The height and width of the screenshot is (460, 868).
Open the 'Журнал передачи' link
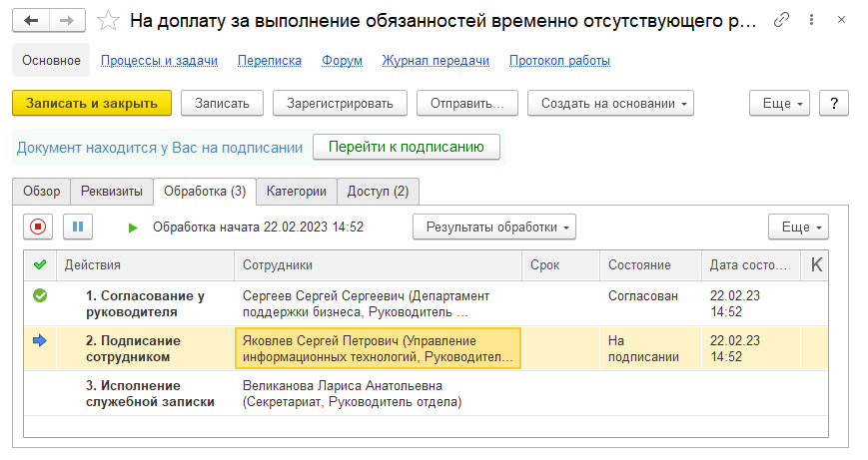tap(435, 60)
